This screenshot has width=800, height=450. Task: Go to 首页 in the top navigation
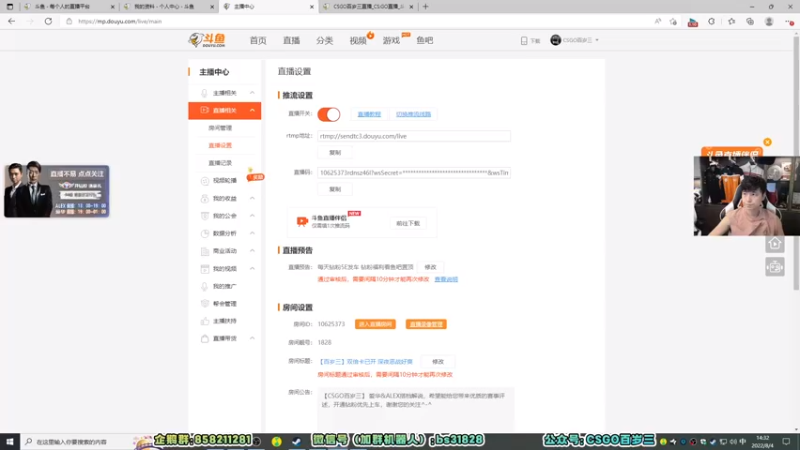coord(258,40)
